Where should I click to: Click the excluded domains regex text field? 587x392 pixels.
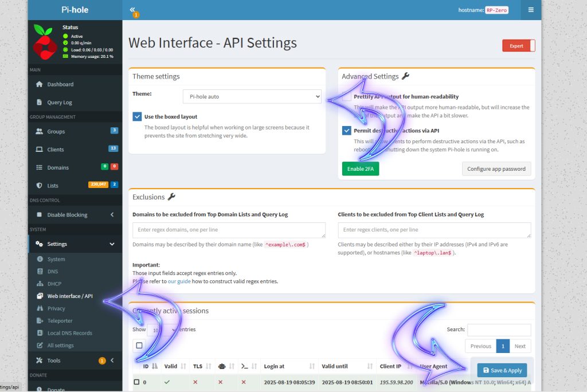(x=229, y=230)
